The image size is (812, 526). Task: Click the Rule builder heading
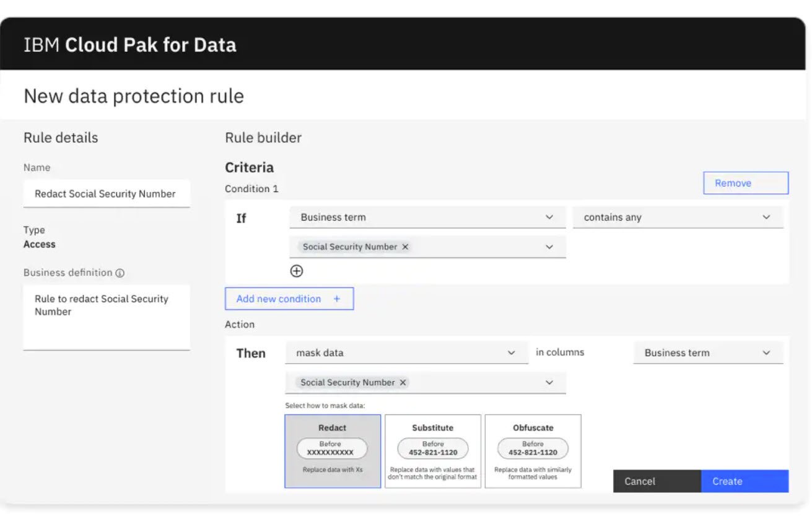tap(263, 138)
